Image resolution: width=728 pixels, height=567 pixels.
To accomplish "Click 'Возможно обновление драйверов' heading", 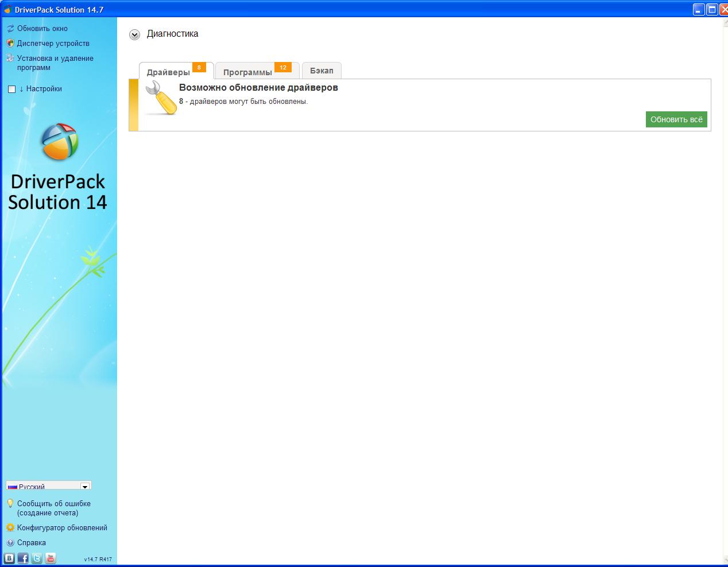I will (x=258, y=88).
